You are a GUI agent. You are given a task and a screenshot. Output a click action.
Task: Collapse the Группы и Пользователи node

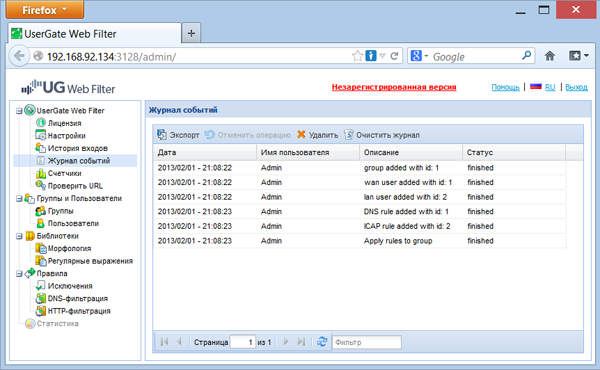click(19, 199)
